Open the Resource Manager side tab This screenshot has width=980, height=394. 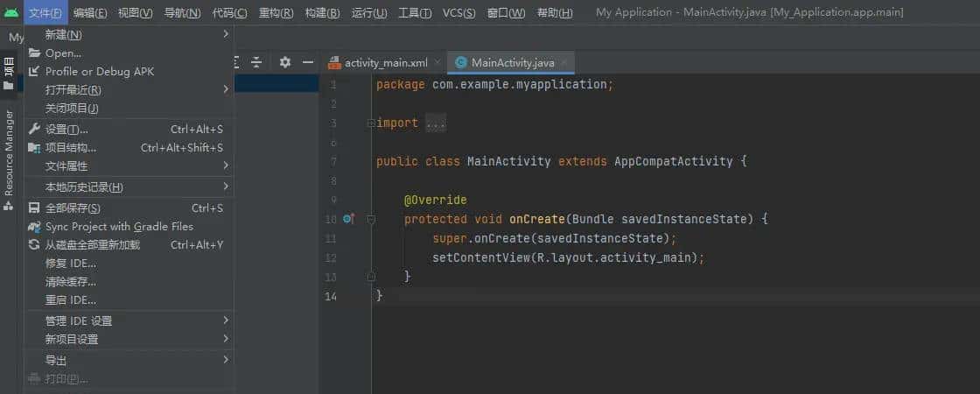tap(8, 160)
